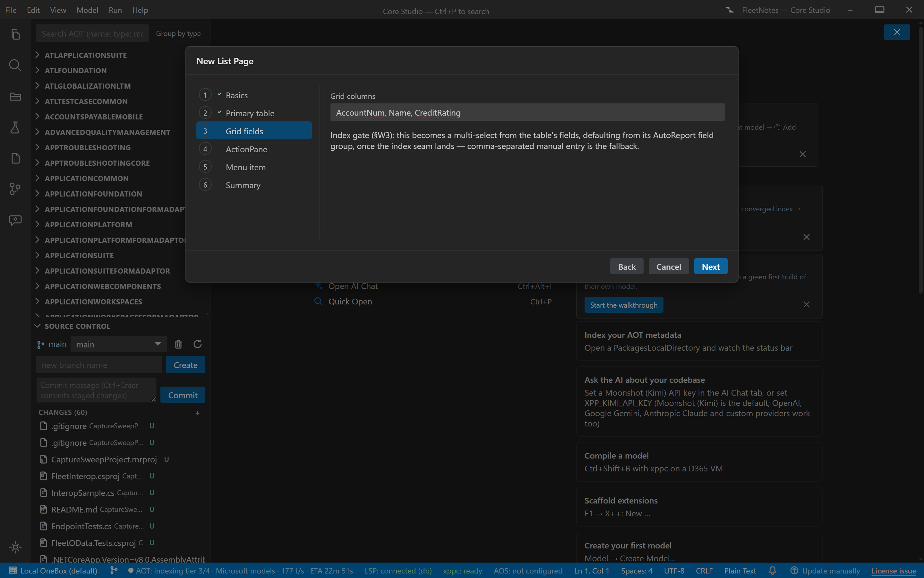Viewport: 924px width, 578px height.
Task: Click the Commit button
Action: (183, 395)
